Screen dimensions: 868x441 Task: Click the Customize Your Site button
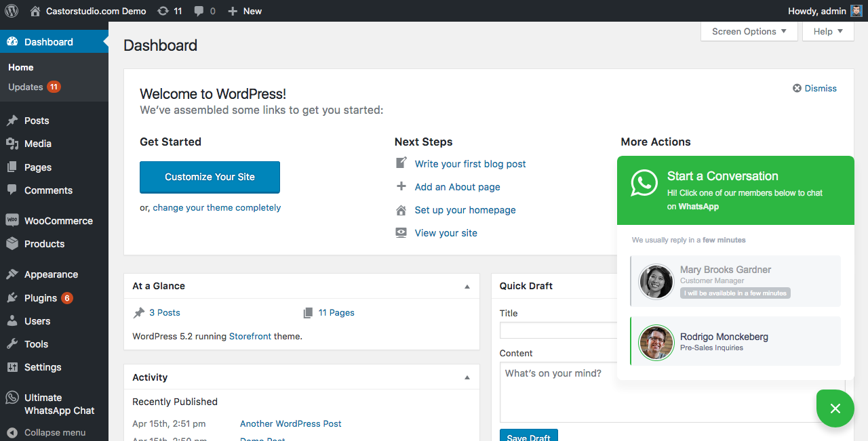click(210, 177)
